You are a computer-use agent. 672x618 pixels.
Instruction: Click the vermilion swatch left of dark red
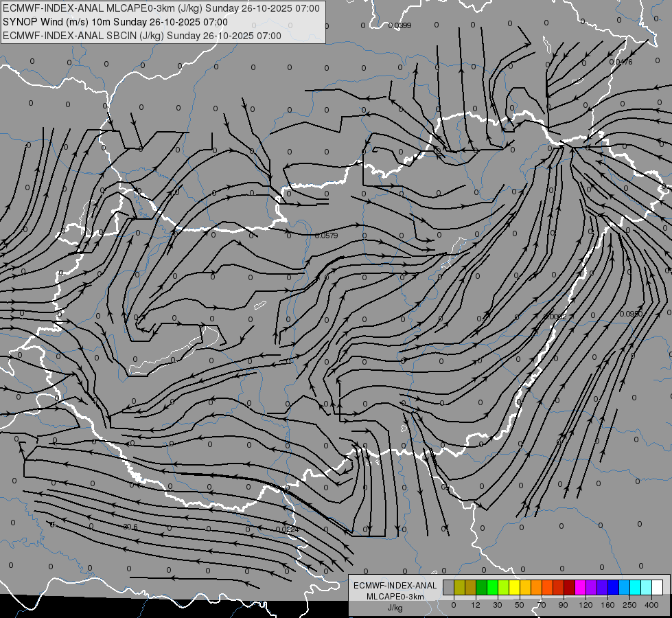pyautogui.click(x=559, y=587)
